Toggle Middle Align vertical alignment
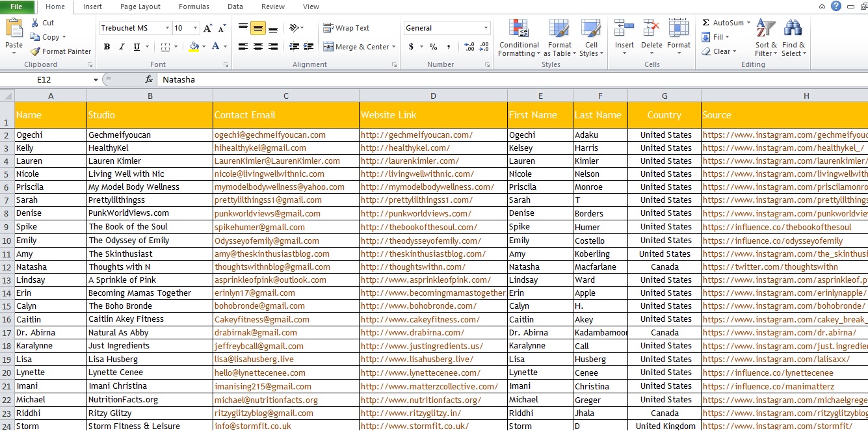 [x=258, y=28]
